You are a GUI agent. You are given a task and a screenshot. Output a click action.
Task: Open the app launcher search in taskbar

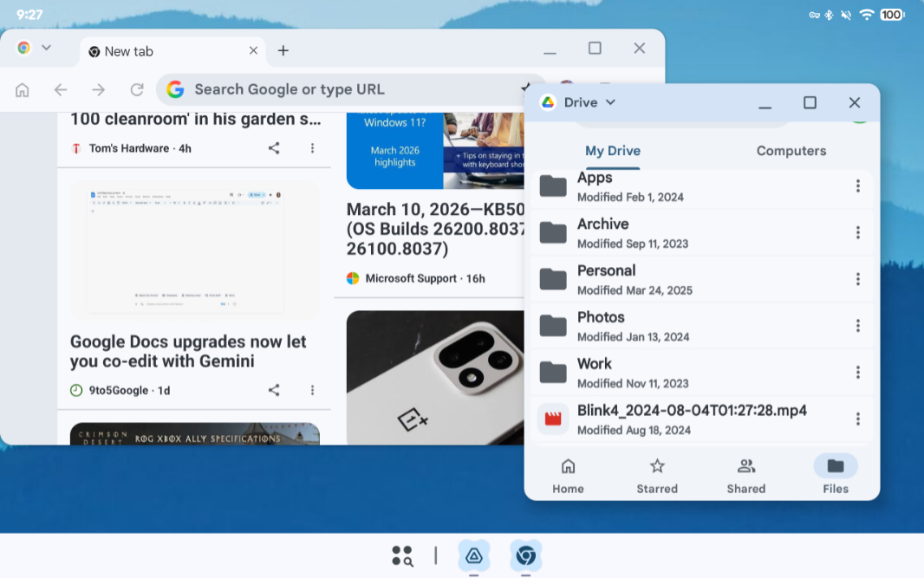tap(402, 555)
